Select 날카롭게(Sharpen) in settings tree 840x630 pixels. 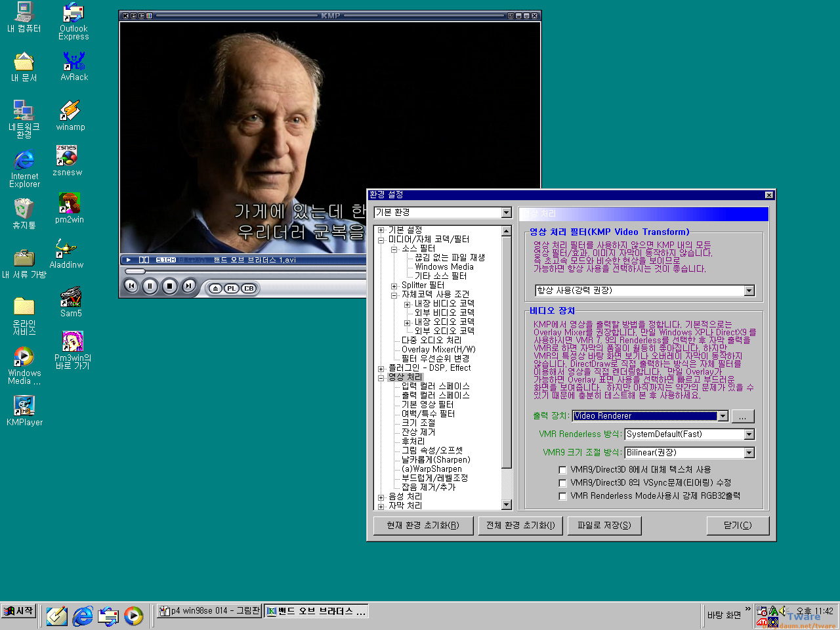(x=436, y=459)
